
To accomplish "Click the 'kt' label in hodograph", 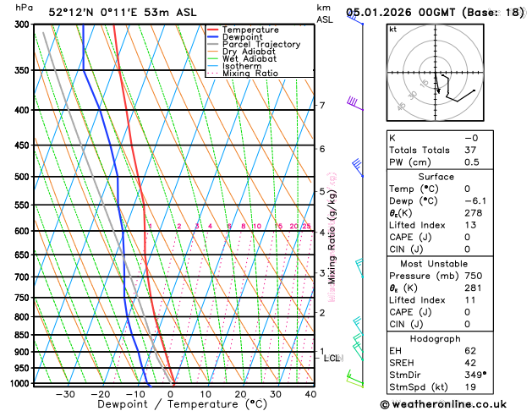I will click(x=392, y=30).
